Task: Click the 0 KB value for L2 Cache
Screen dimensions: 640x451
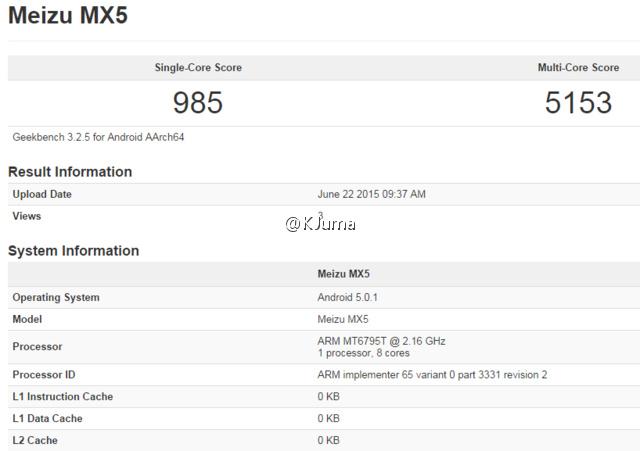Action: tap(329, 440)
